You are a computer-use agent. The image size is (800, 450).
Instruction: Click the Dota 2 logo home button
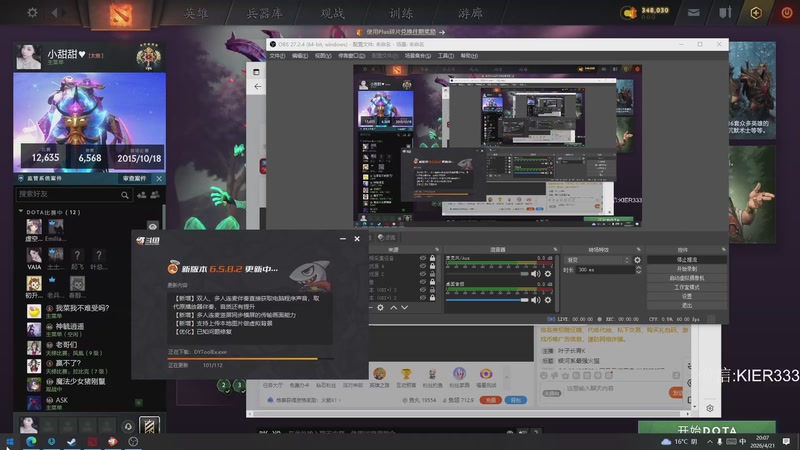120,14
